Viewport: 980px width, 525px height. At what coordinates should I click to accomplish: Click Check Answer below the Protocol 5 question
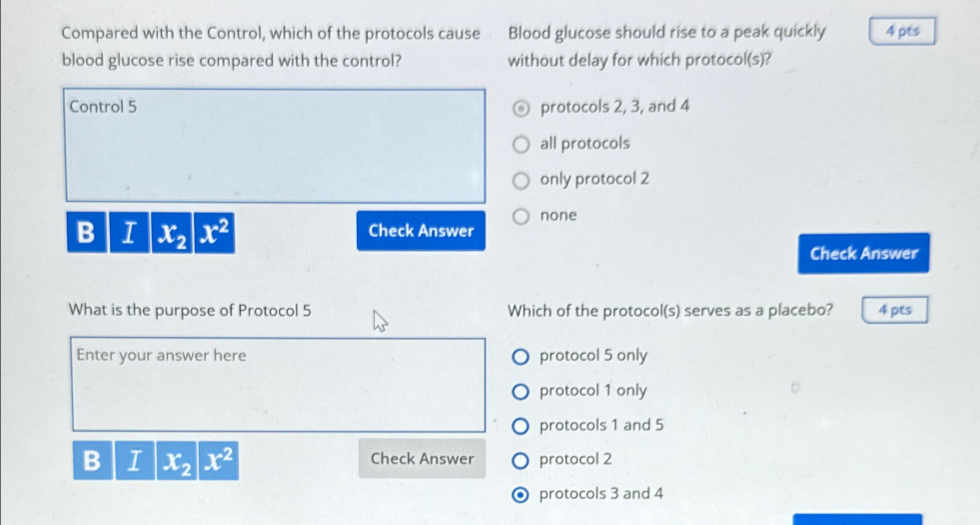pyautogui.click(x=422, y=459)
